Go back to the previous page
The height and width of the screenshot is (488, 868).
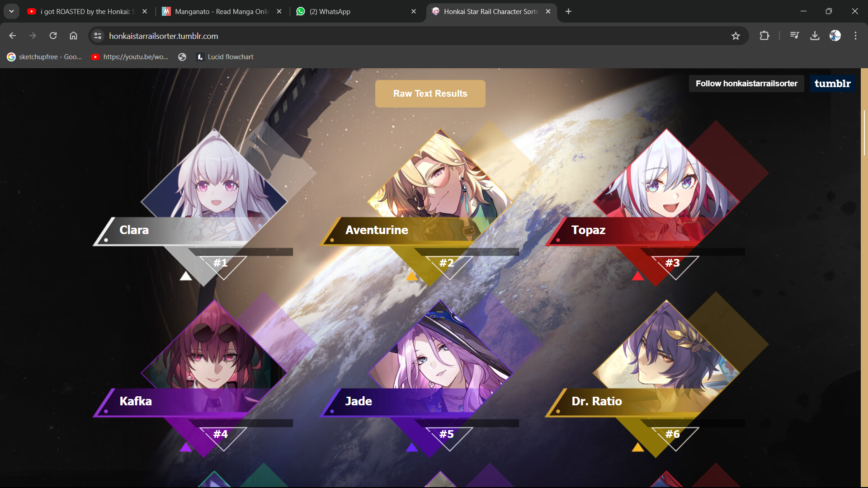tap(12, 36)
